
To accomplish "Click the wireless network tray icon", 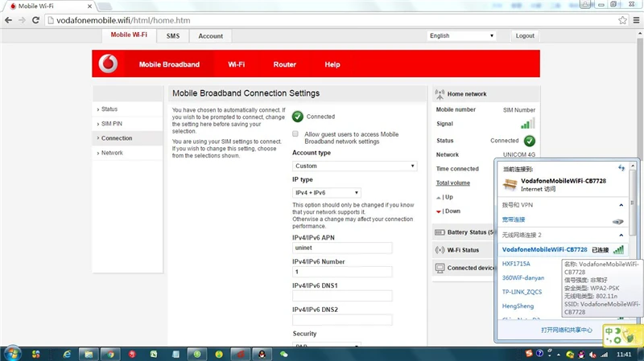I will pos(605,355).
